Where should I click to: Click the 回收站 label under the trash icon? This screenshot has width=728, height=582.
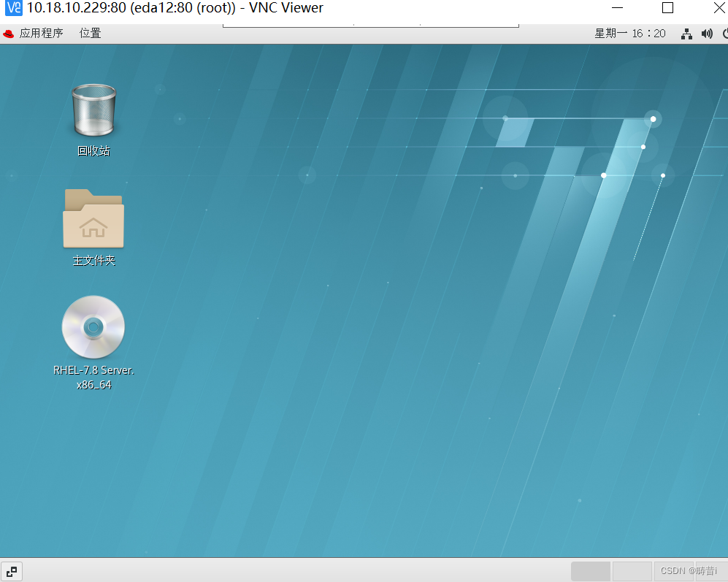pyautogui.click(x=93, y=150)
